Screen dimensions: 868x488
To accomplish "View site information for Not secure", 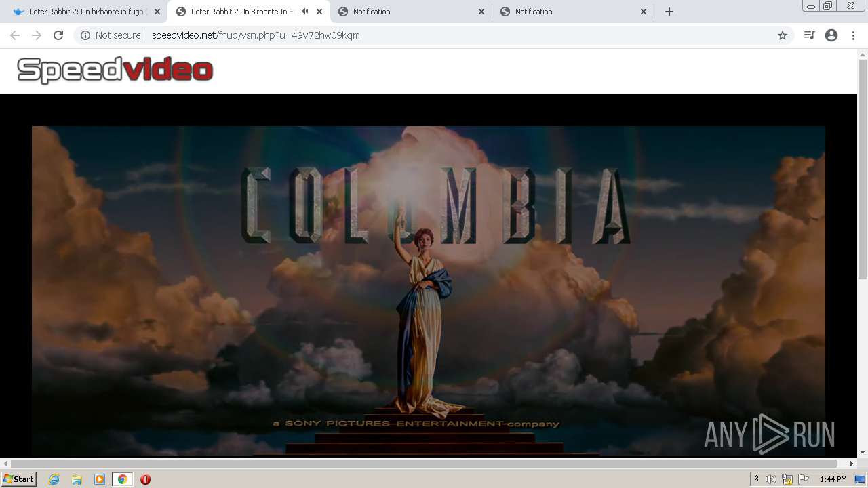I will pos(111,35).
